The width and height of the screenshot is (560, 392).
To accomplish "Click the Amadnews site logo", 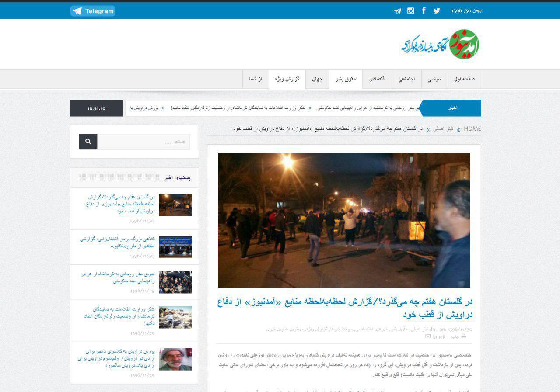I will pyautogui.click(x=440, y=45).
